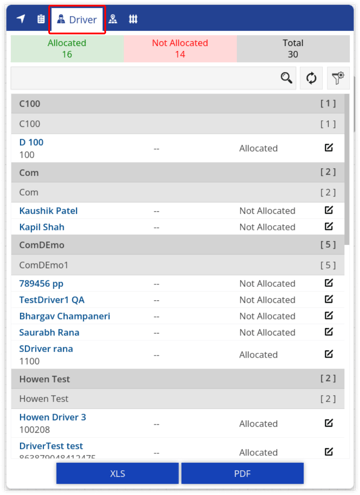
Task: Collapse the Howen Test sub-group row
Action: [178, 399]
